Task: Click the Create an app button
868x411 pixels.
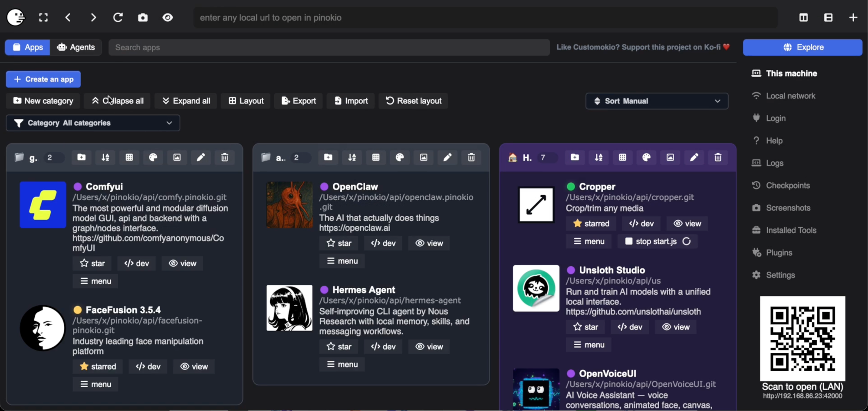Action: click(x=43, y=79)
